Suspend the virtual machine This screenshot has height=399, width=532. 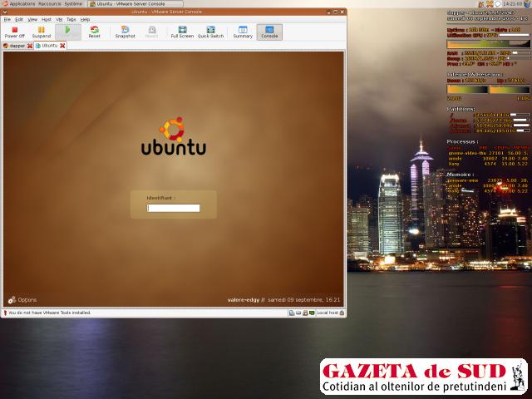(x=41, y=32)
